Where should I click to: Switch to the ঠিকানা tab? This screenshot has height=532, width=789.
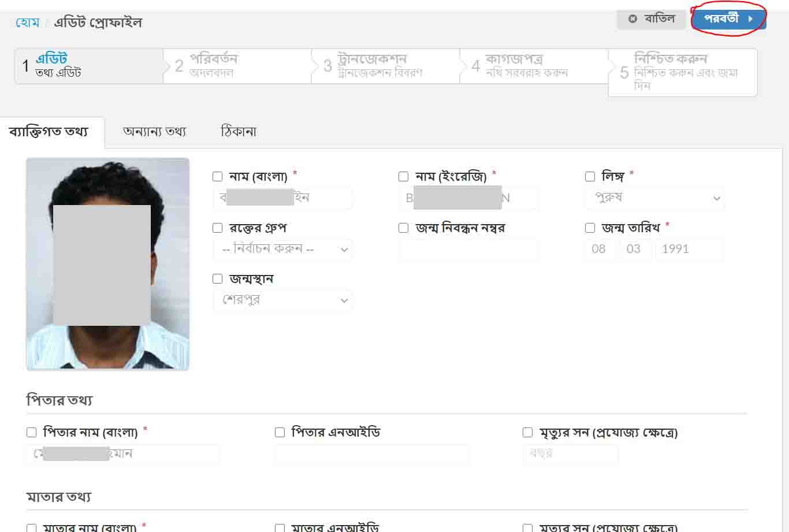pyautogui.click(x=239, y=131)
